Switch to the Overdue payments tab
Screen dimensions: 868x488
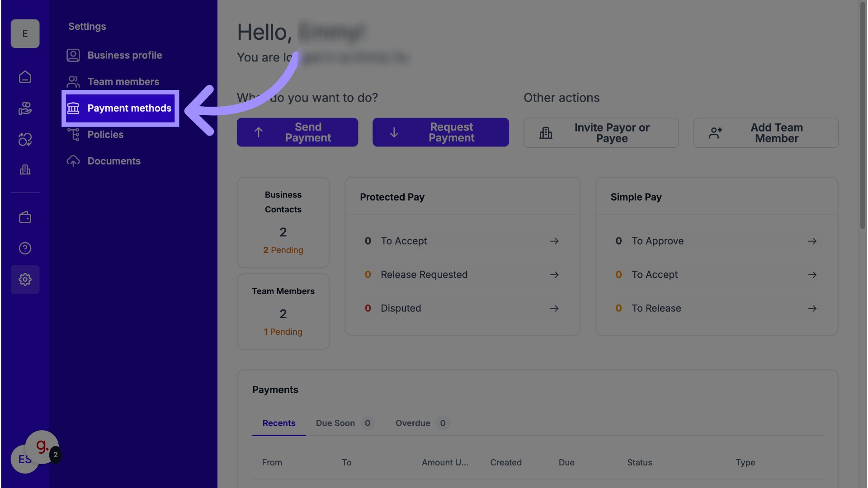413,423
